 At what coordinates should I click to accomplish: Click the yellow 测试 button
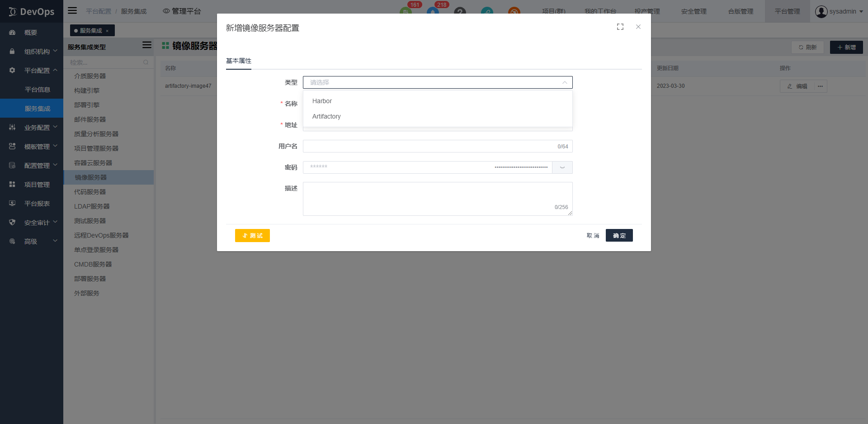[252, 235]
